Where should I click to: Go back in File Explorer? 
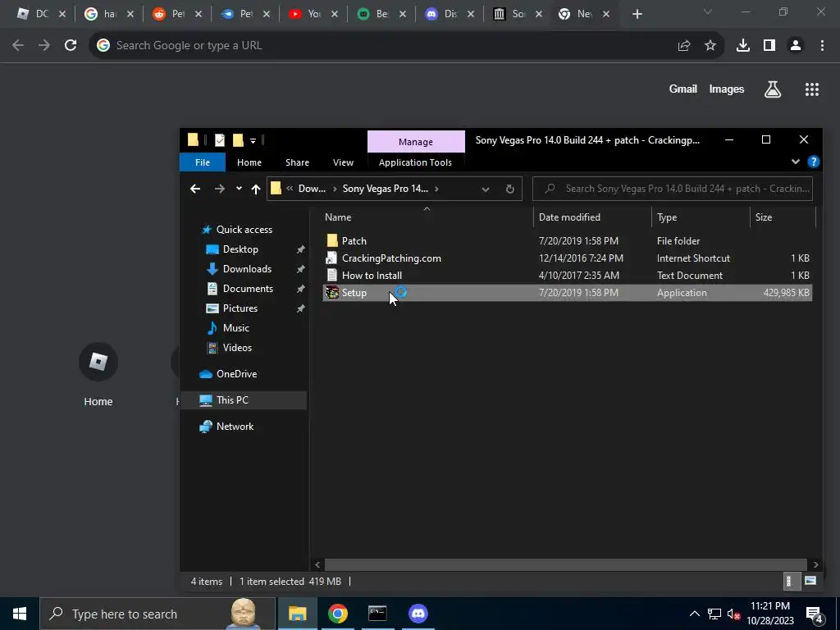coord(195,189)
